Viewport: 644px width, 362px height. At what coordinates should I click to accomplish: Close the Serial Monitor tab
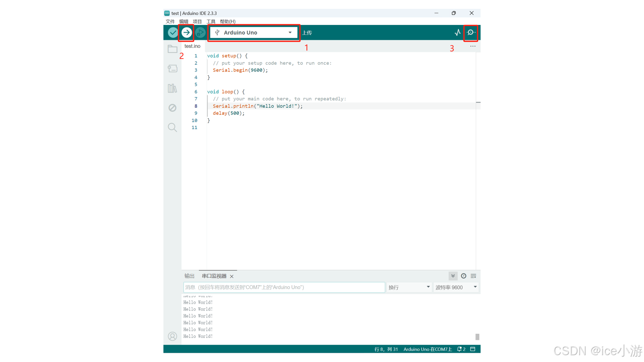click(x=232, y=276)
